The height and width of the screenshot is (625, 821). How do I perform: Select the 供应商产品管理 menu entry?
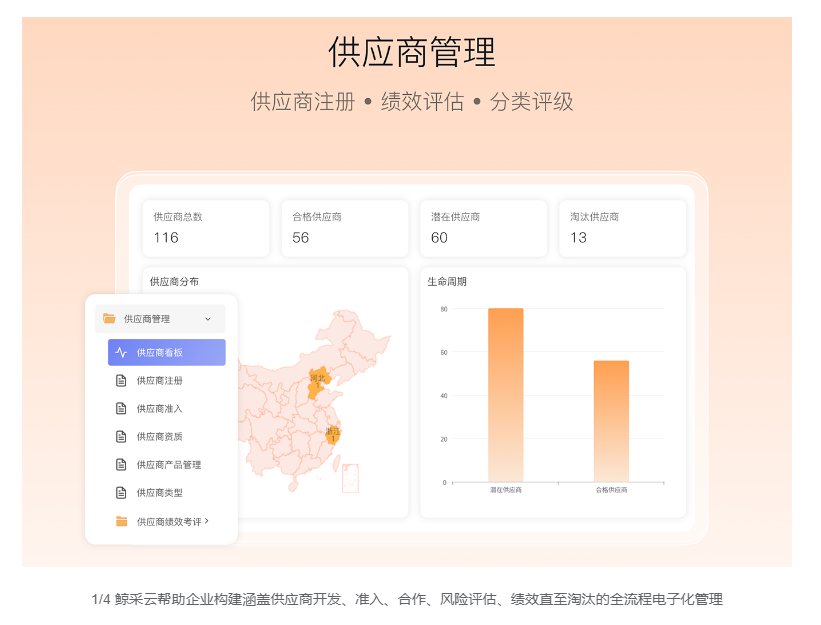tap(169, 464)
